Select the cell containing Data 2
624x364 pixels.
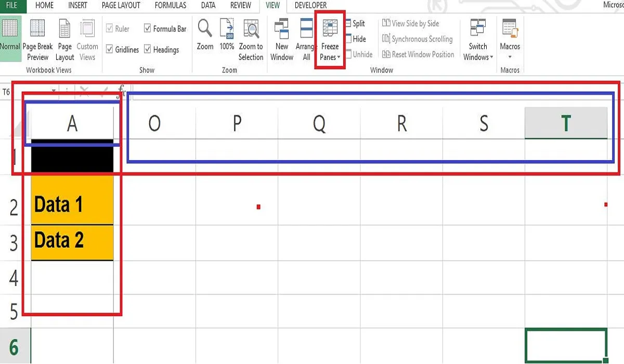click(x=72, y=243)
